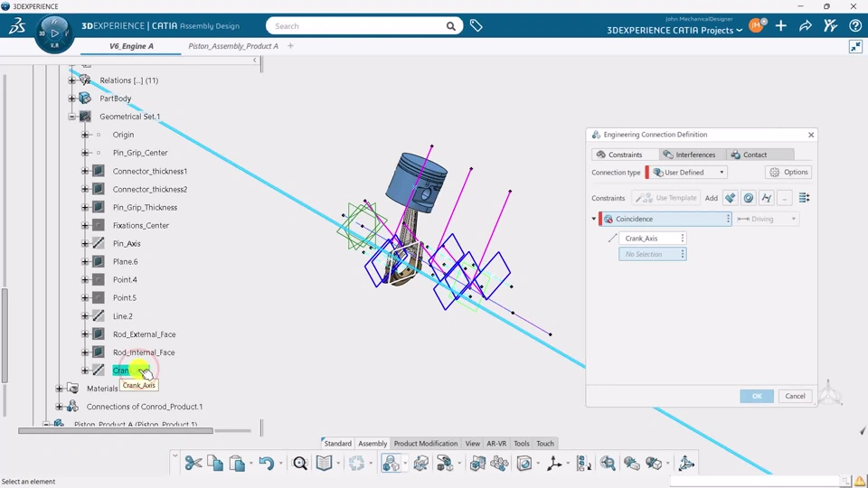This screenshot has height=488, width=868.
Task: Click the highlighted Engineering Connection toolbar icon
Action: pos(391,463)
